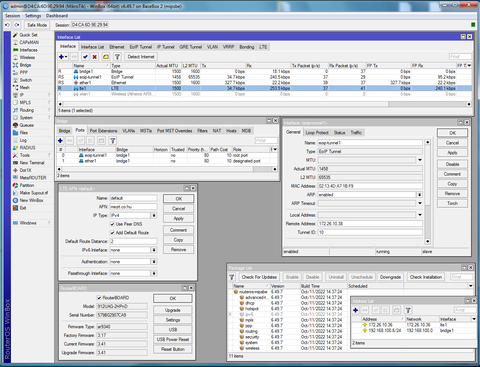Click the Remote Address input field
Screen dimensions: 480x367
[370, 224]
